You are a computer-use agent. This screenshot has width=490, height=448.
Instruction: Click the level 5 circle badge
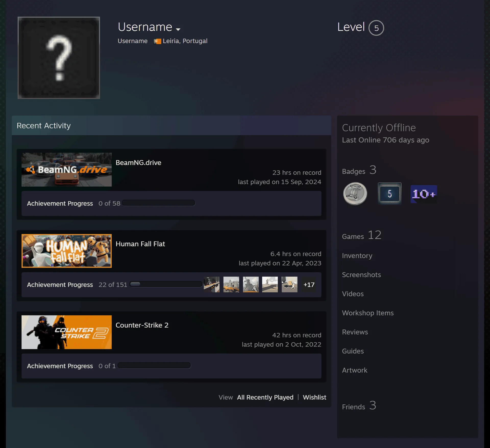pyautogui.click(x=376, y=28)
